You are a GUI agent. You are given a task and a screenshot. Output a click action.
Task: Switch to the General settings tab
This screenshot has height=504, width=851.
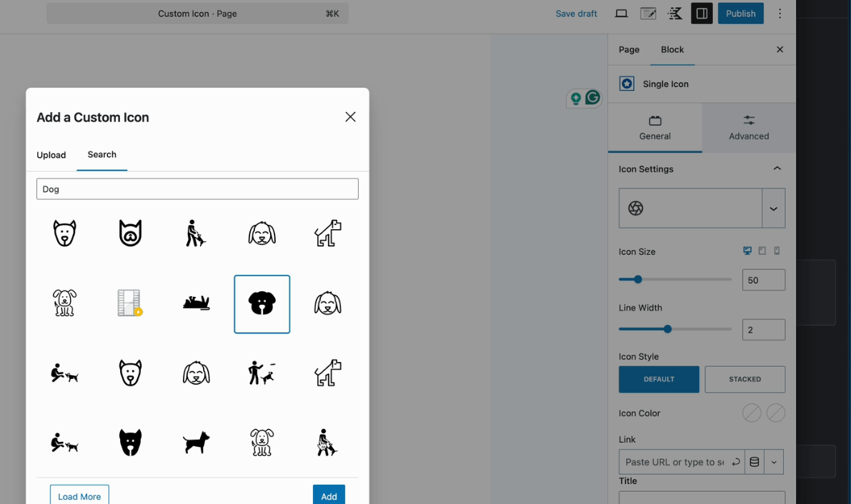[x=655, y=128]
